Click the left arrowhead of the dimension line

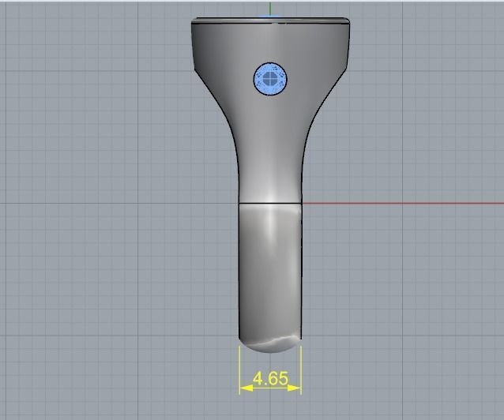click(246, 388)
